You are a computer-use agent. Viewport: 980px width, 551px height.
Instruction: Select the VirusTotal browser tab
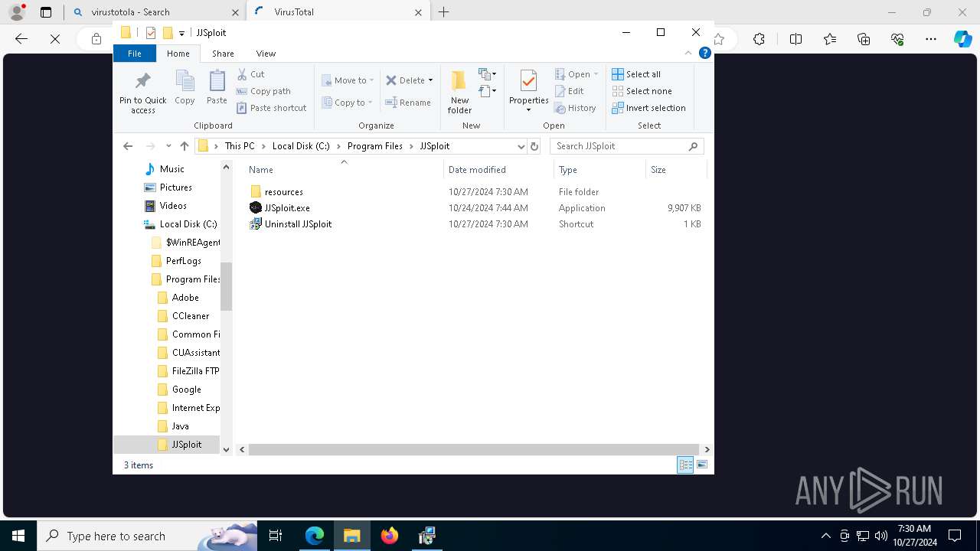click(338, 12)
